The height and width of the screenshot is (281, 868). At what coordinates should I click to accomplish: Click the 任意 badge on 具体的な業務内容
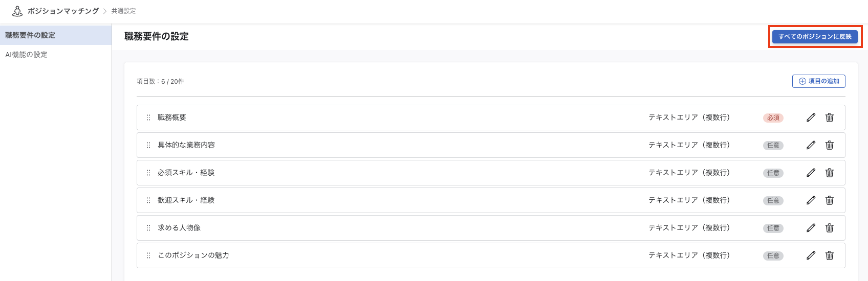[x=773, y=146]
